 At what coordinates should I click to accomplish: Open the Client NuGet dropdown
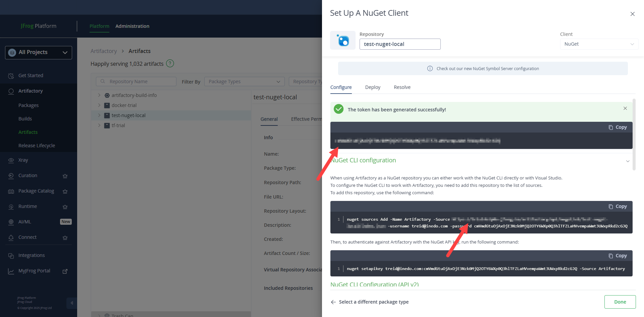tap(599, 44)
